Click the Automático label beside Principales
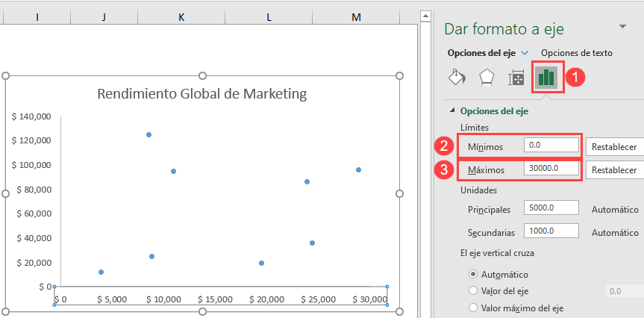The height and width of the screenshot is (318, 644). [x=615, y=210]
